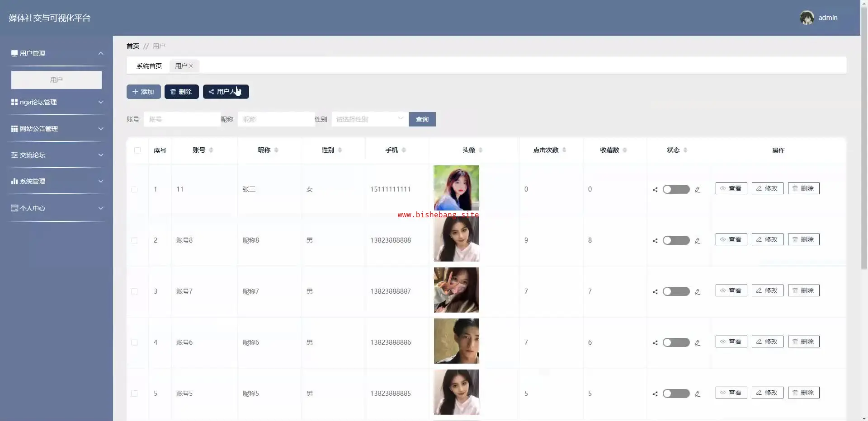Toggle the status switch for 账号7
The image size is (868, 421).
[x=676, y=291]
